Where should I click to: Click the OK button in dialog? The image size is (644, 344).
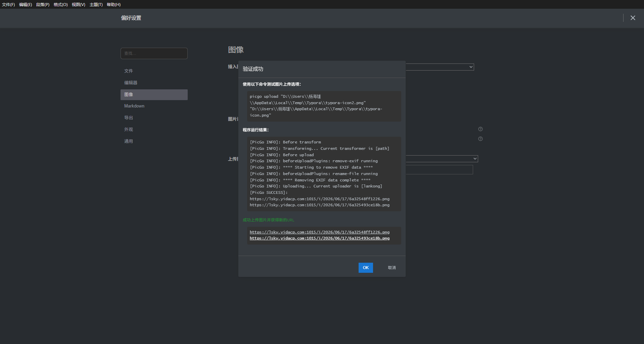366,268
